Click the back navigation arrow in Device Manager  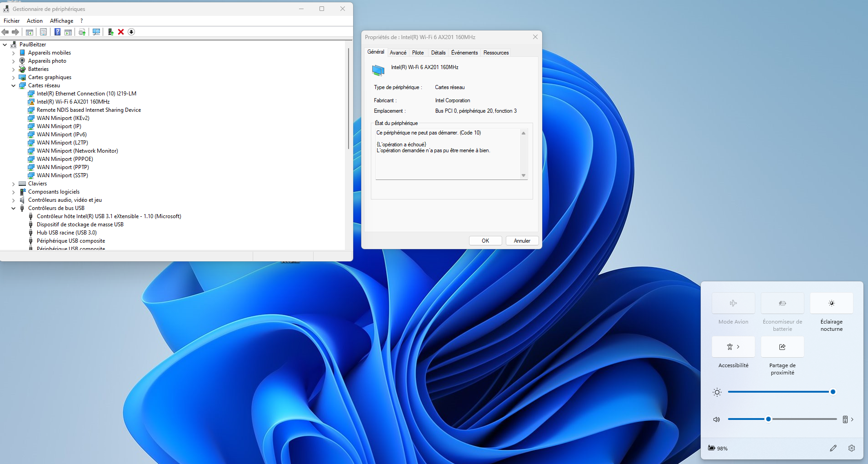[5, 32]
